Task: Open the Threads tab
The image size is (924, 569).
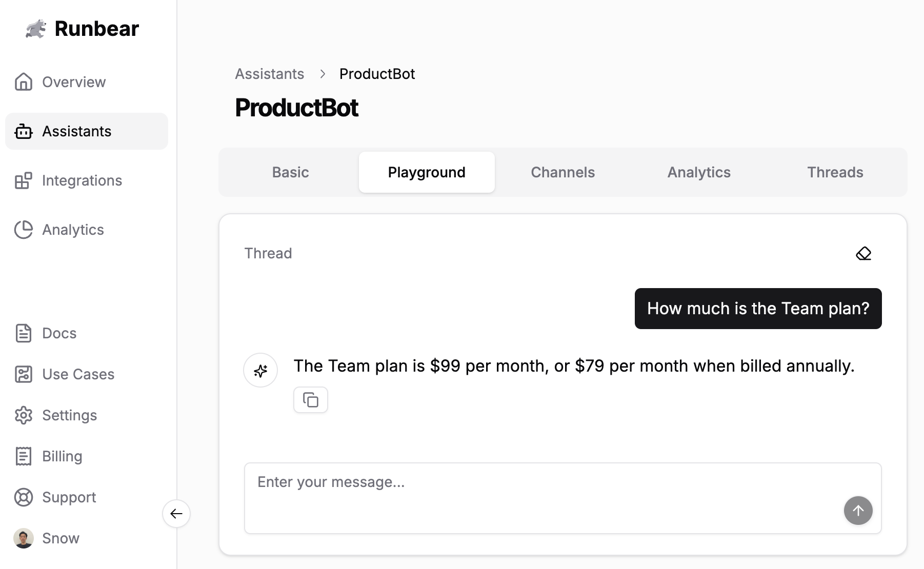Action: click(835, 172)
